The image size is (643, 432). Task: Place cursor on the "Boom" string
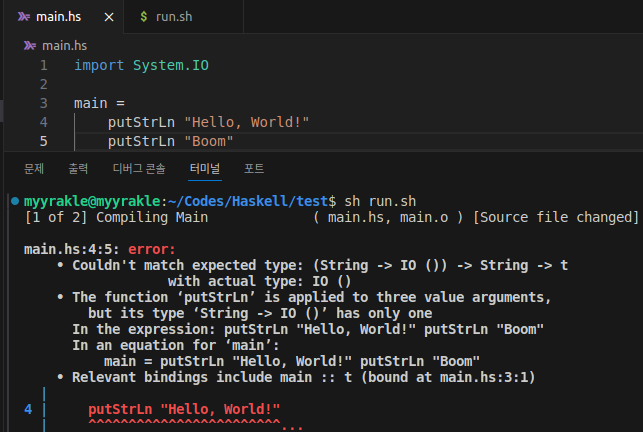pyautogui.click(x=207, y=141)
